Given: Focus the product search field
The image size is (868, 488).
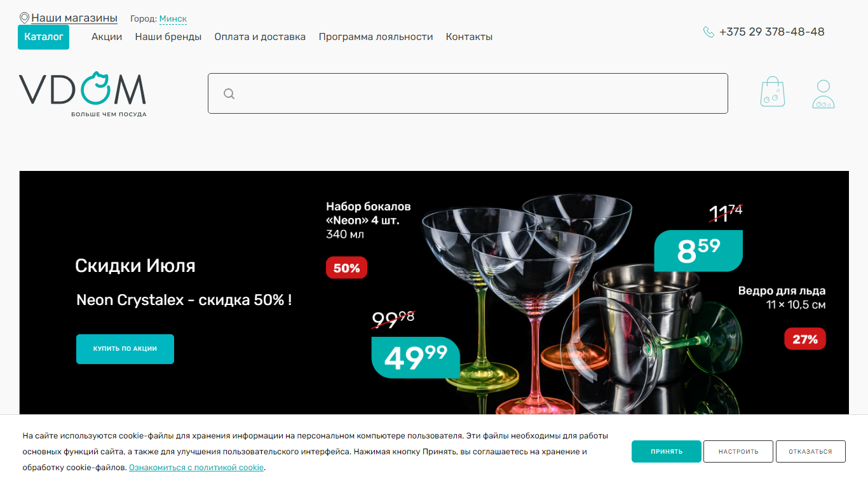Looking at the screenshot, I should [468, 93].
